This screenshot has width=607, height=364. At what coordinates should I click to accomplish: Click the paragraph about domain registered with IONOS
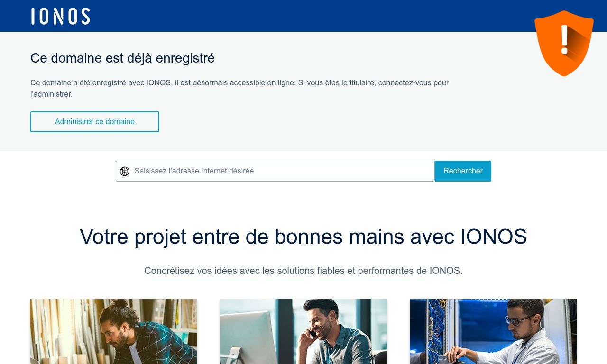(x=239, y=88)
